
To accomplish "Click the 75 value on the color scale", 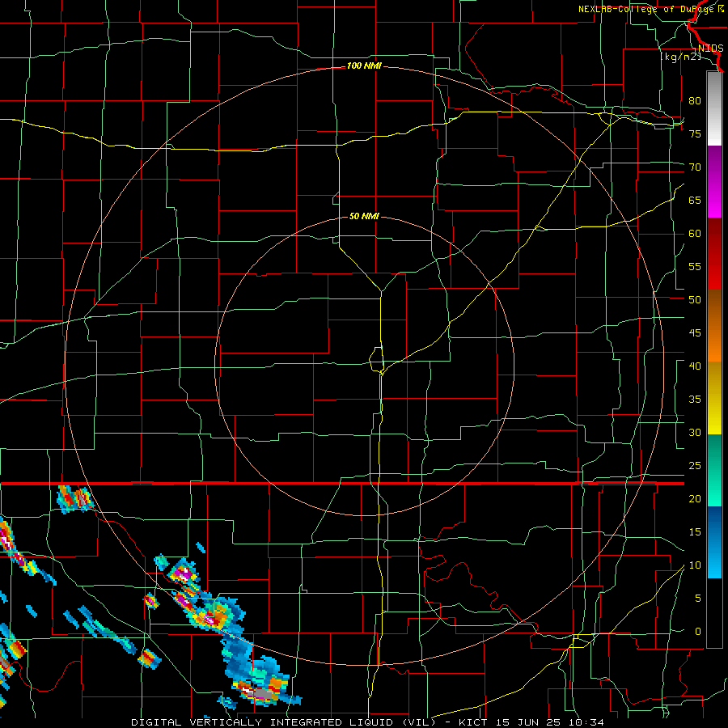I will coord(695,134).
